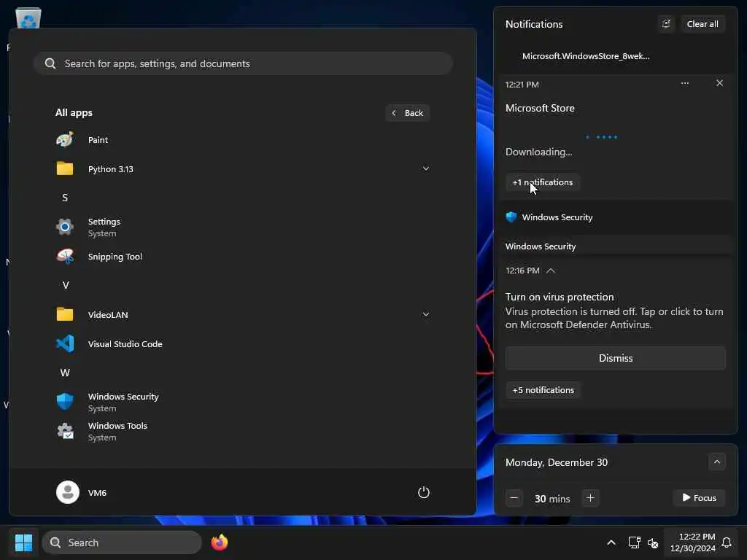Open the VM6 user account avatar

(68, 492)
